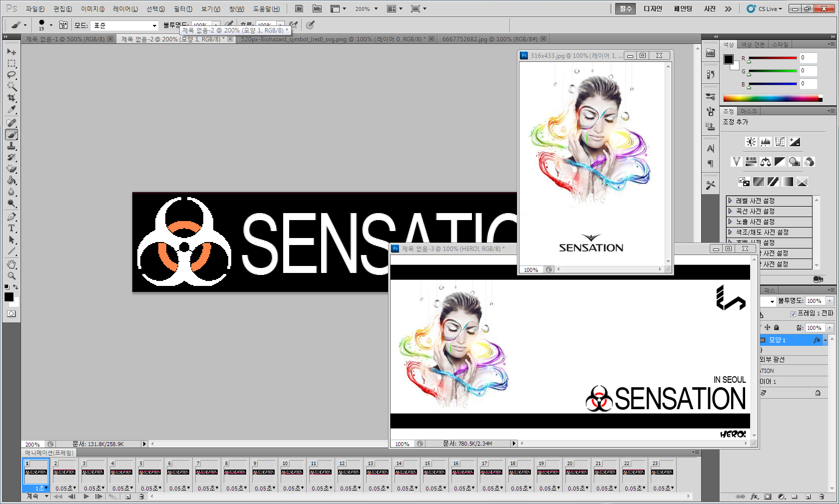Viewport: 839px width, 504px height.
Task: Switch to the 마스크 tab
Action: coord(749,111)
